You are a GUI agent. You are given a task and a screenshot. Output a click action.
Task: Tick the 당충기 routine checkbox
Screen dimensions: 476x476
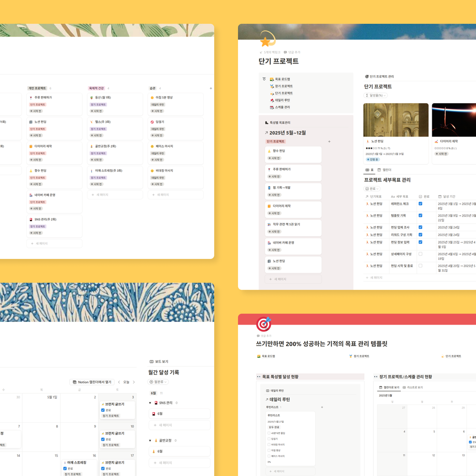[269, 439]
